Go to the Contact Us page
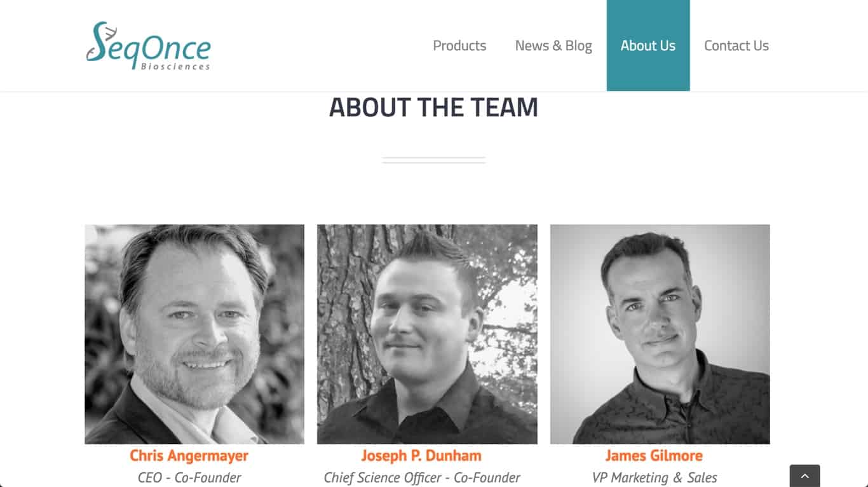This screenshot has height=487, width=868. [x=736, y=46]
